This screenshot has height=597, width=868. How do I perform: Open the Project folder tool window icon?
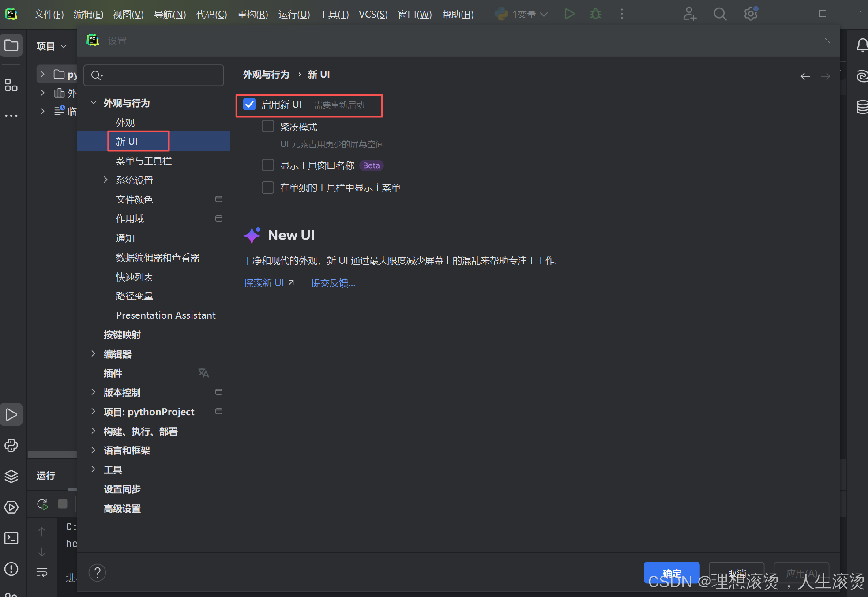coord(11,45)
